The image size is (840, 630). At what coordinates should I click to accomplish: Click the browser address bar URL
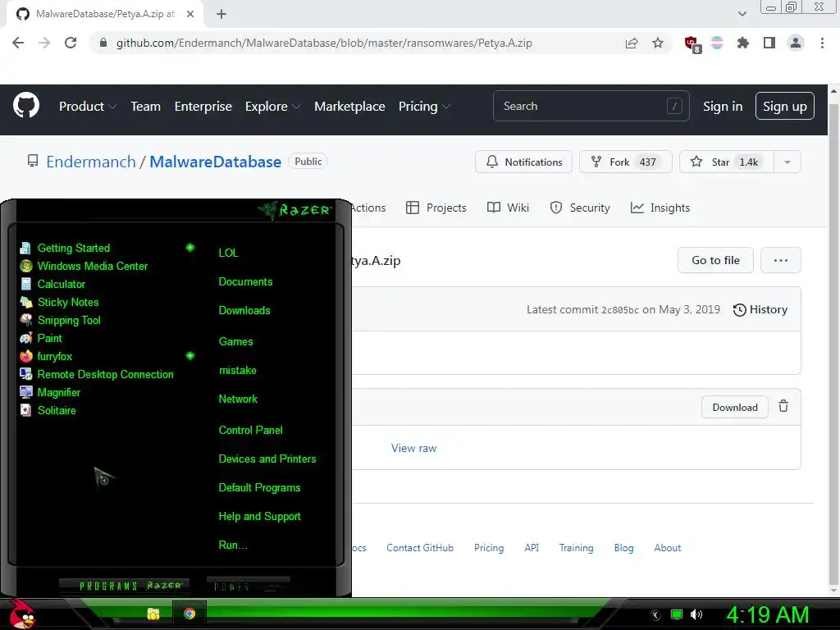324,43
